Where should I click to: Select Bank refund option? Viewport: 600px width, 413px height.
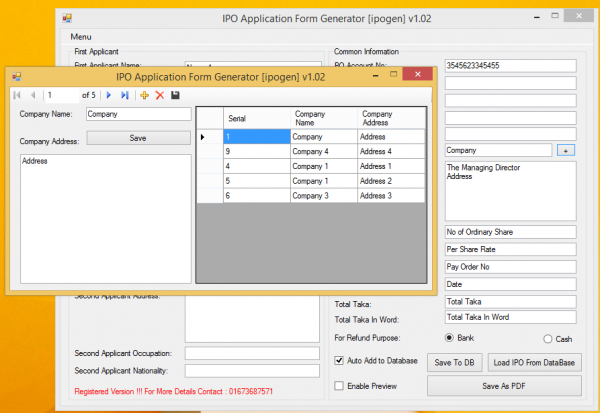pyautogui.click(x=449, y=338)
